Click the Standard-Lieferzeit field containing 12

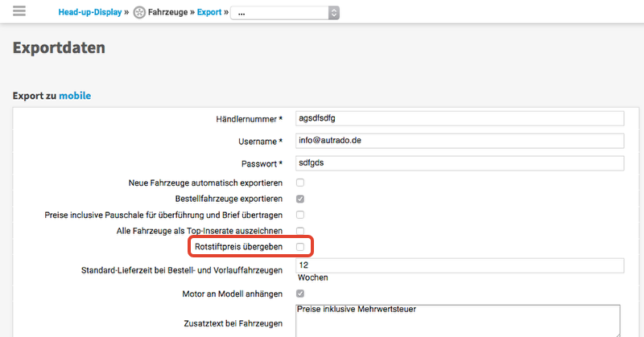pos(460,265)
